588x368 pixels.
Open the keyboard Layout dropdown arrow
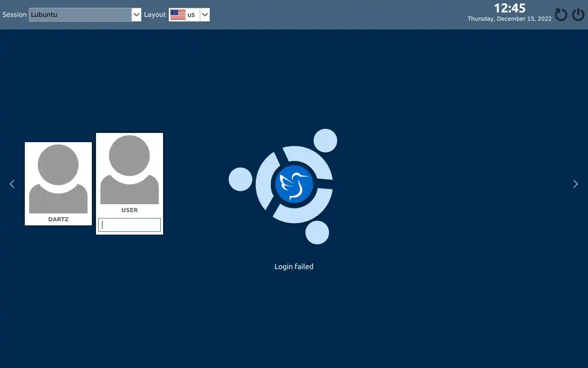pyautogui.click(x=205, y=15)
